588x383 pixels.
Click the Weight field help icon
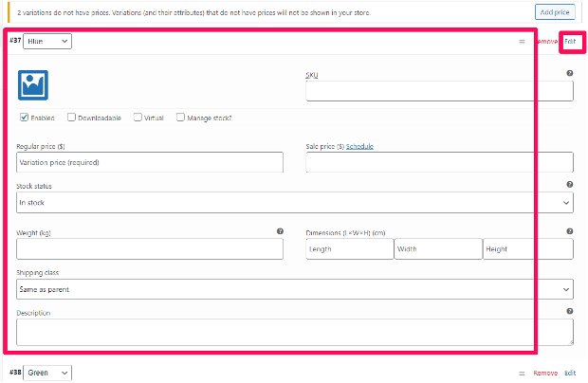[x=280, y=231]
